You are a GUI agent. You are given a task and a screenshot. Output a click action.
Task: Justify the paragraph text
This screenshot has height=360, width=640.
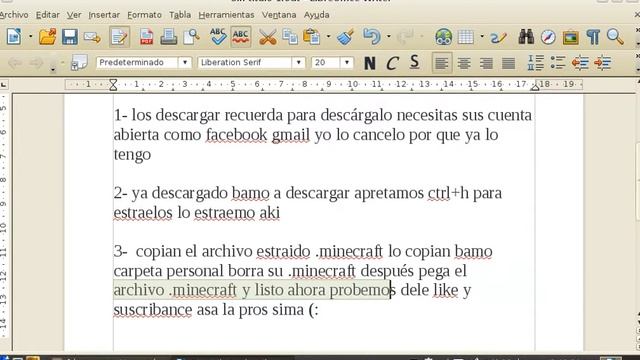coord(508,63)
